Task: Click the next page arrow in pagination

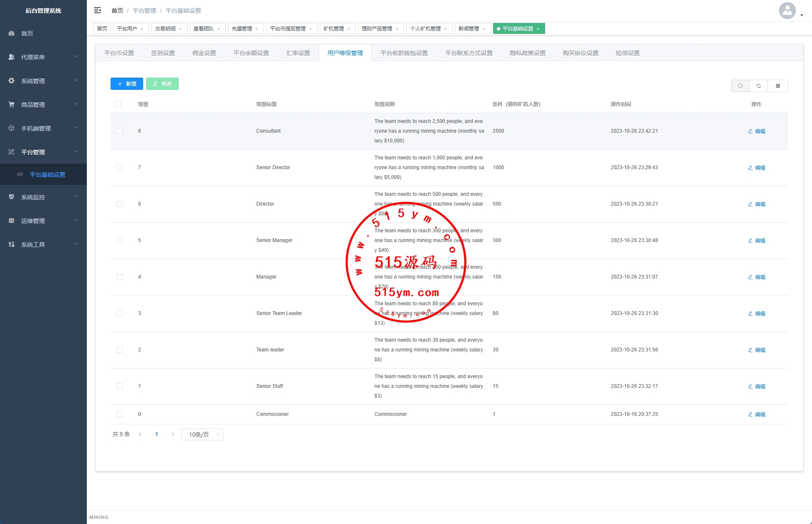Action: 173,435
